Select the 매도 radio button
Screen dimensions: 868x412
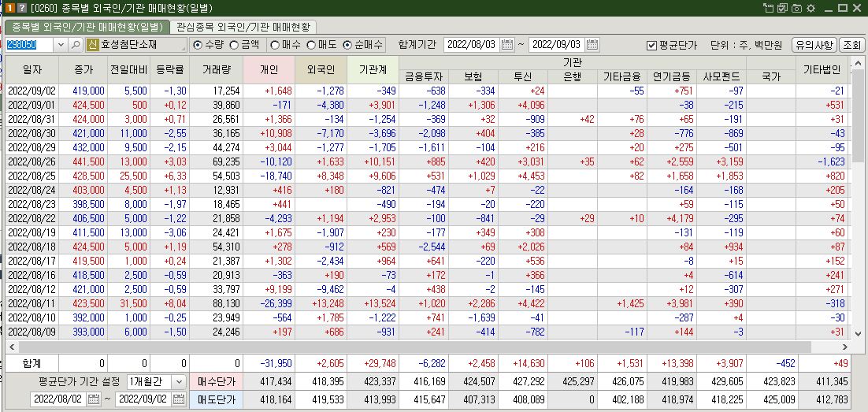[x=310, y=45]
